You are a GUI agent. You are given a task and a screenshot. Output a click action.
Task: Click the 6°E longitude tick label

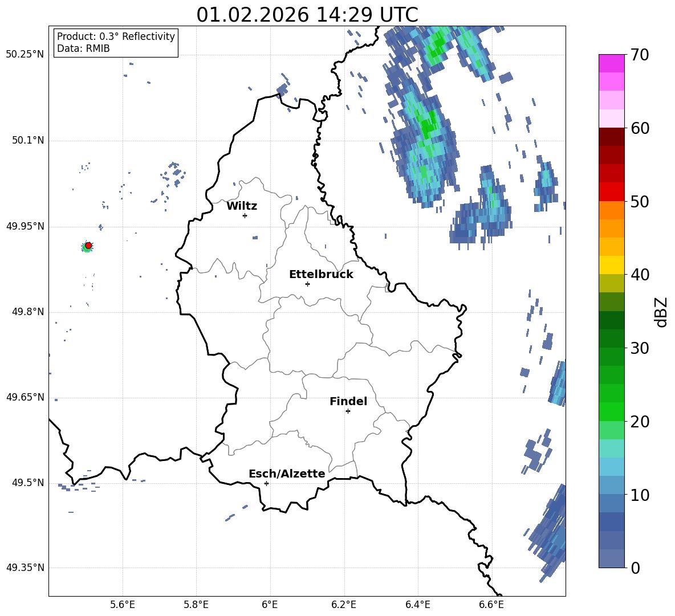click(x=270, y=605)
